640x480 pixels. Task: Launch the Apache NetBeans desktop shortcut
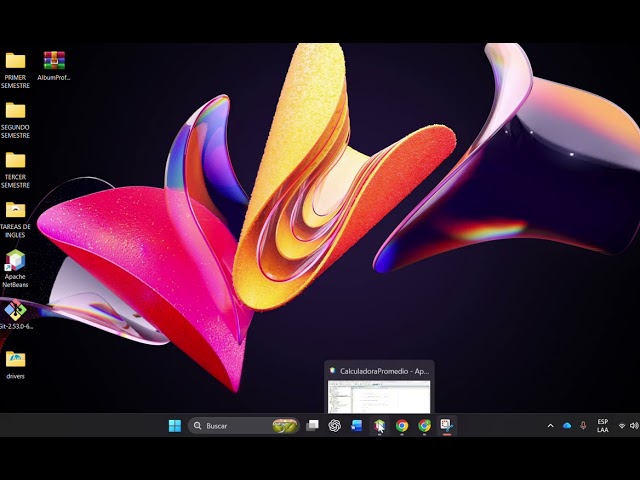click(x=16, y=269)
